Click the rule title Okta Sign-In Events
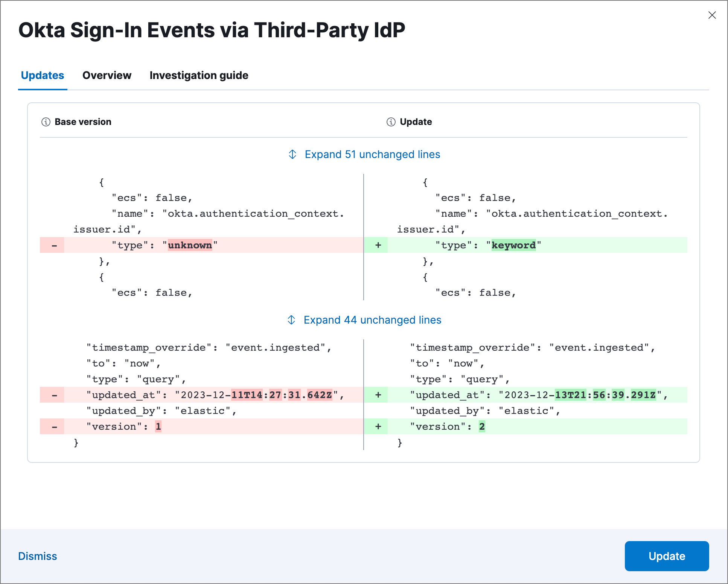The image size is (728, 584). tap(212, 30)
